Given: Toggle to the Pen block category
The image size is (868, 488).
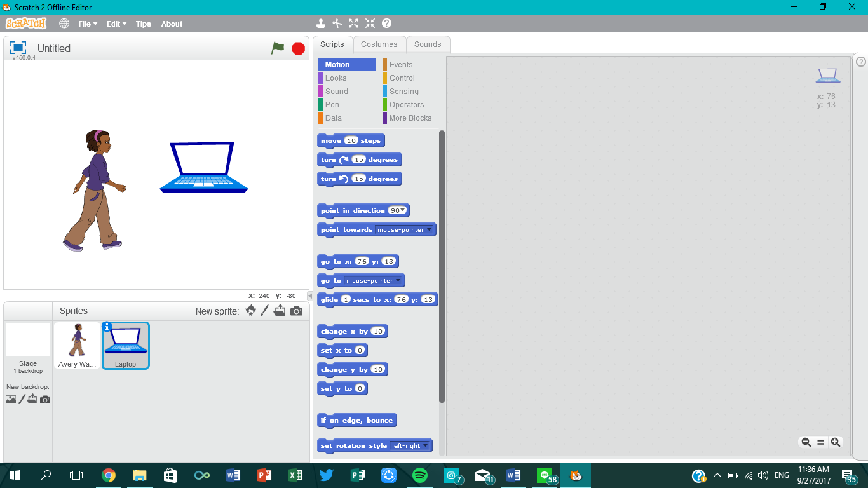Looking at the screenshot, I should pos(333,104).
